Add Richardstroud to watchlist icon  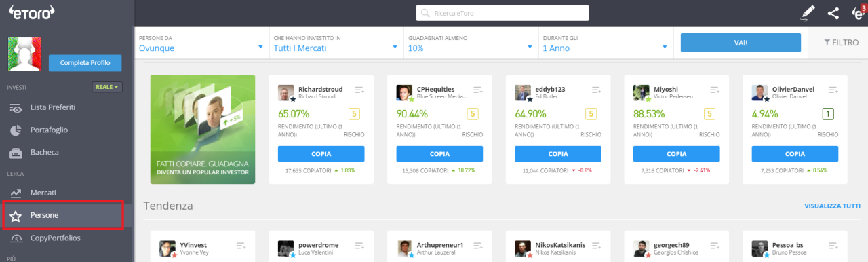360,90
